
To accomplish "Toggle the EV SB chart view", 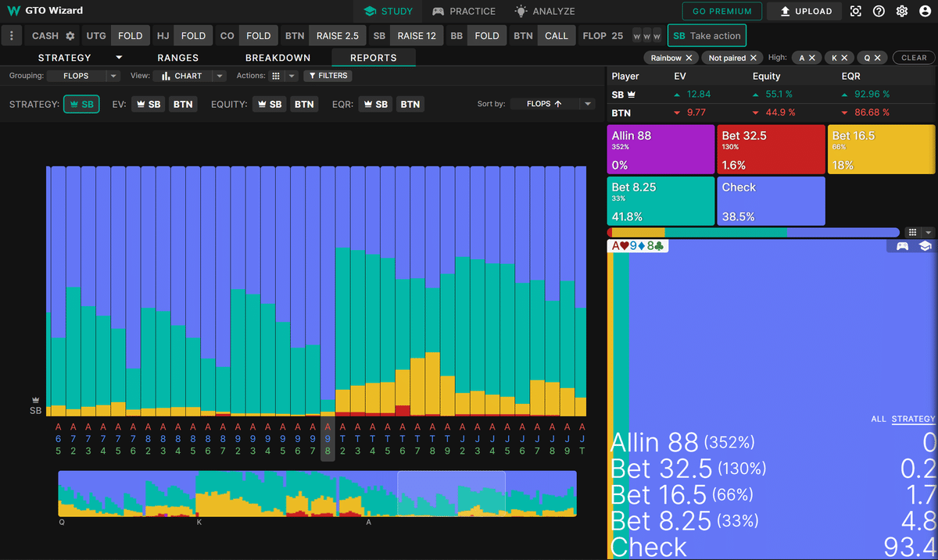I will pyautogui.click(x=148, y=104).
